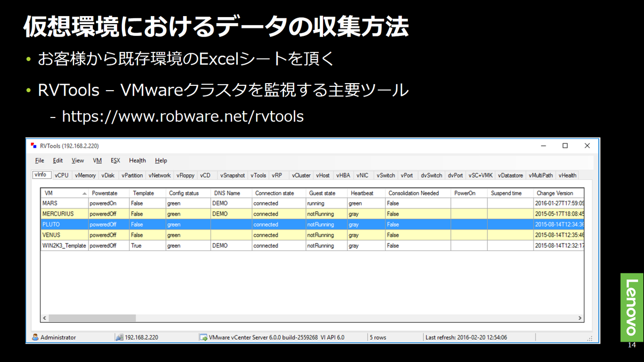The width and height of the screenshot is (644, 362).
Task: Sort by the PowerOn column header
Action: tap(469, 193)
